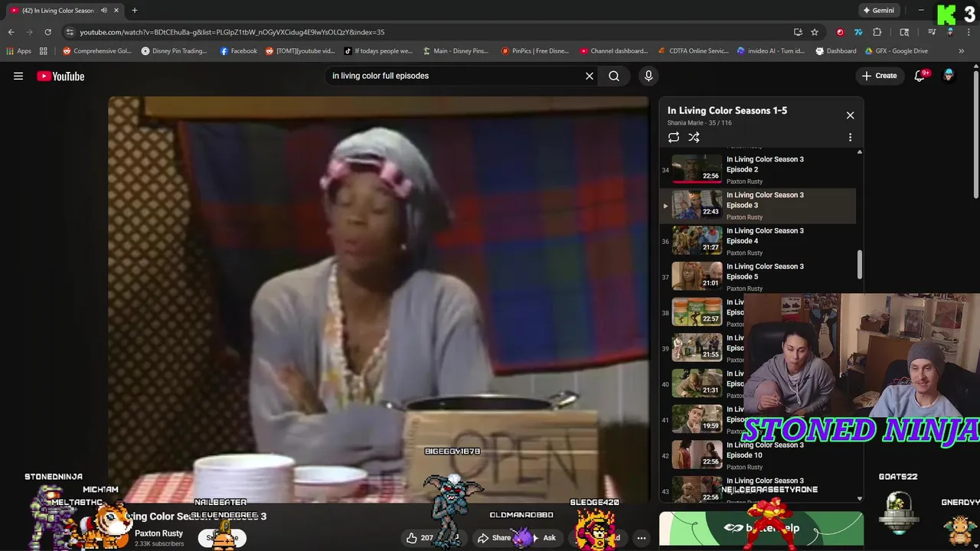This screenshot has width=980, height=551.
Task: Open the Disney Pin Trading bookmark
Action: point(174,51)
